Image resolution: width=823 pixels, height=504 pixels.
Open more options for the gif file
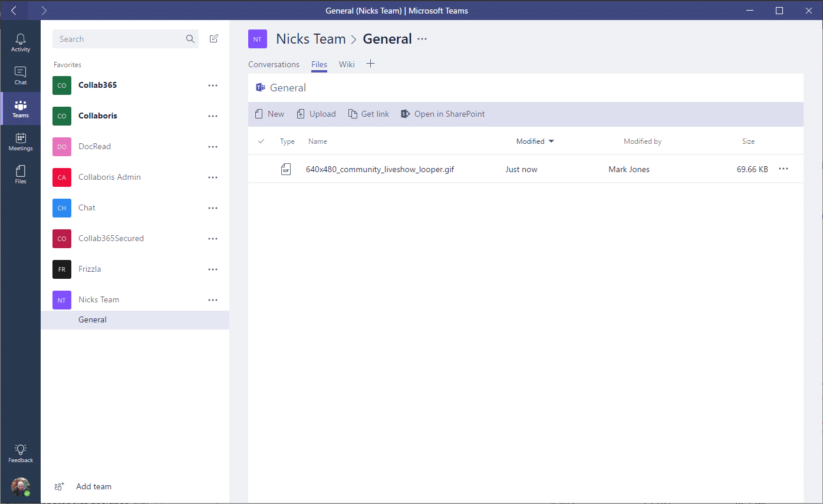783,169
